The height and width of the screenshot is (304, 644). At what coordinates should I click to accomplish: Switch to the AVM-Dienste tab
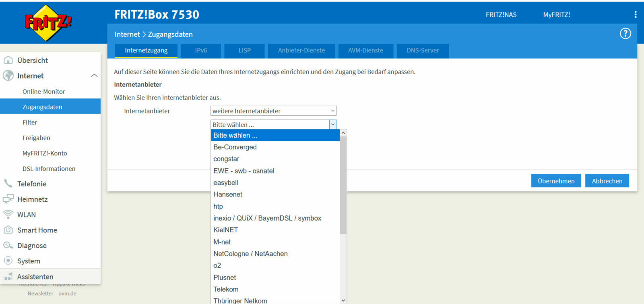tap(365, 51)
